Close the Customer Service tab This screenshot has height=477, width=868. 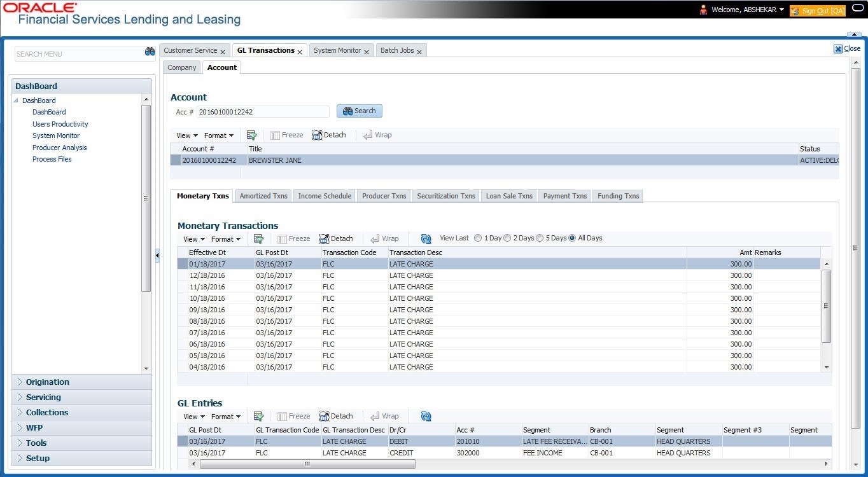pos(223,52)
